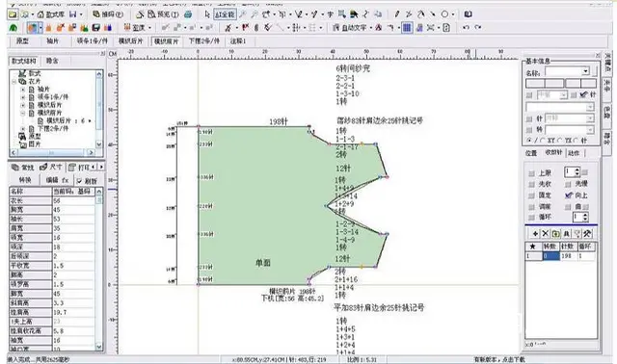Open the 尺寸 size tab
Screen dimensions: 617x364
tap(51, 168)
